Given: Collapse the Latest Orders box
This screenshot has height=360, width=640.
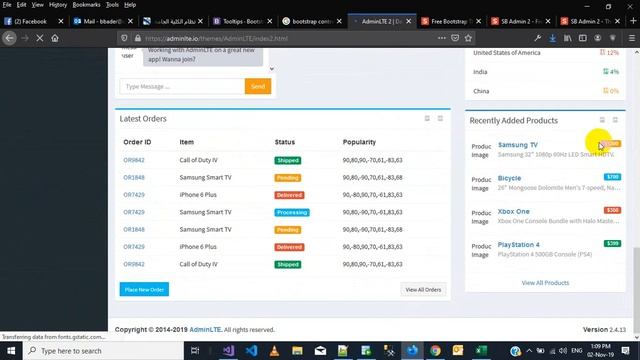Looking at the screenshot, I should (427, 118).
